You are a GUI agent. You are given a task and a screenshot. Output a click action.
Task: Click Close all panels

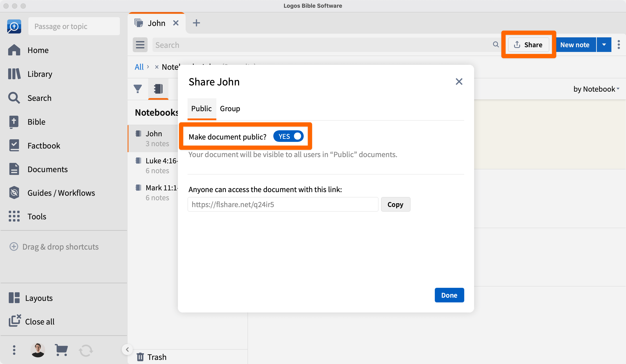point(32,321)
